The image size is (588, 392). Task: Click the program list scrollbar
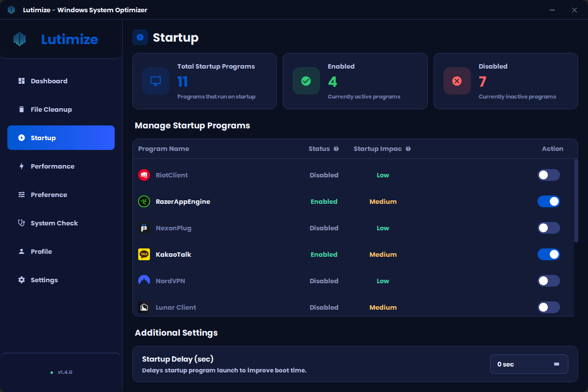(576, 200)
